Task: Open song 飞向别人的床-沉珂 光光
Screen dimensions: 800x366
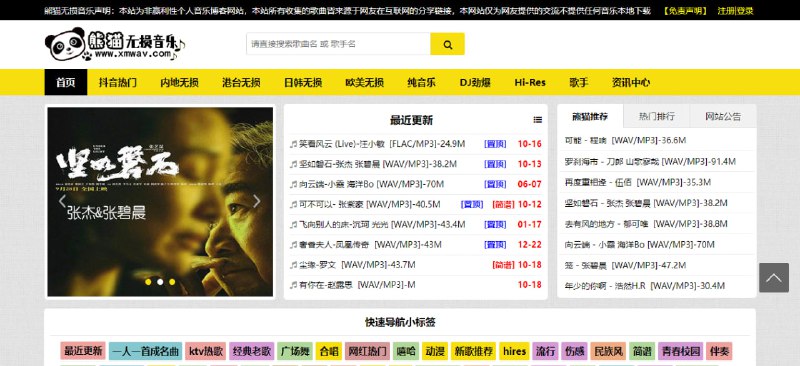Action: coord(382,224)
